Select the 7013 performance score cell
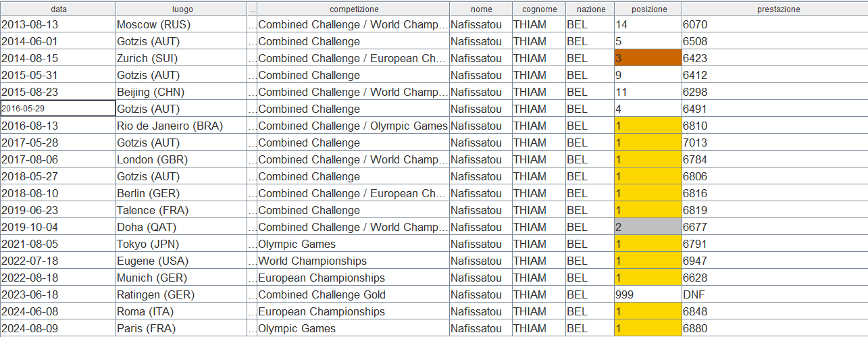The width and height of the screenshot is (868, 337). coord(774,142)
